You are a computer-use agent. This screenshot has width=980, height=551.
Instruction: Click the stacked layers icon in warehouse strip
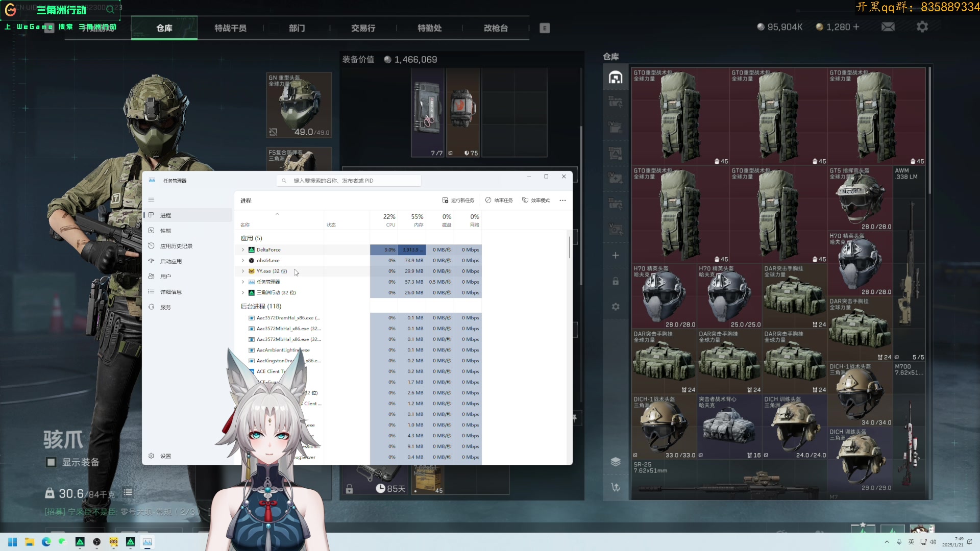(x=616, y=462)
